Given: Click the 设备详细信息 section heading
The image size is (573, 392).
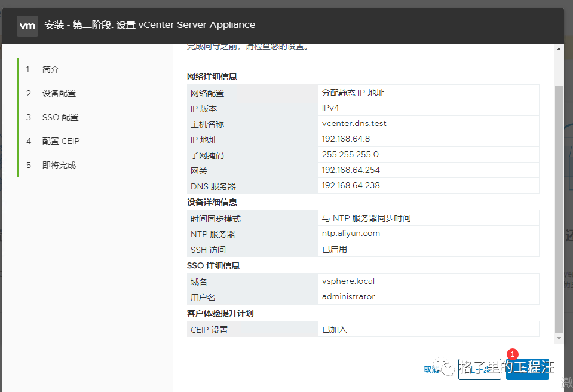Looking at the screenshot, I should pyautogui.click(x=212, y=202).
